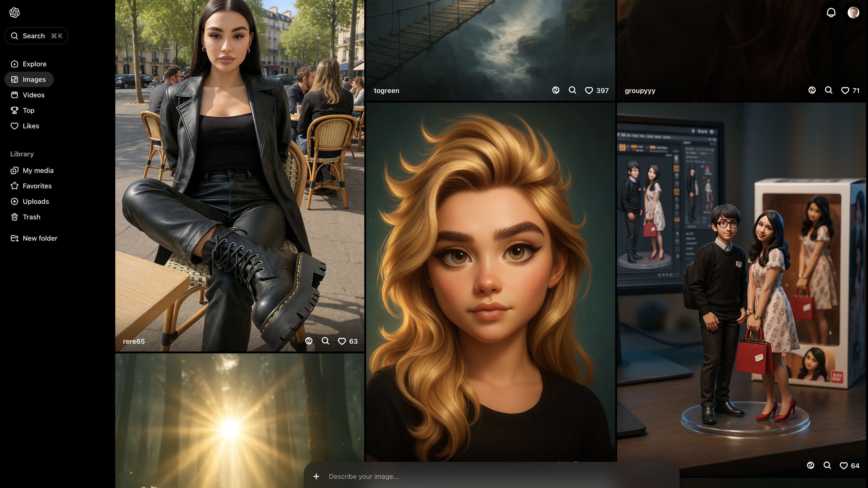Toggle the heart on togreen's image

click(x=589, y=90)
